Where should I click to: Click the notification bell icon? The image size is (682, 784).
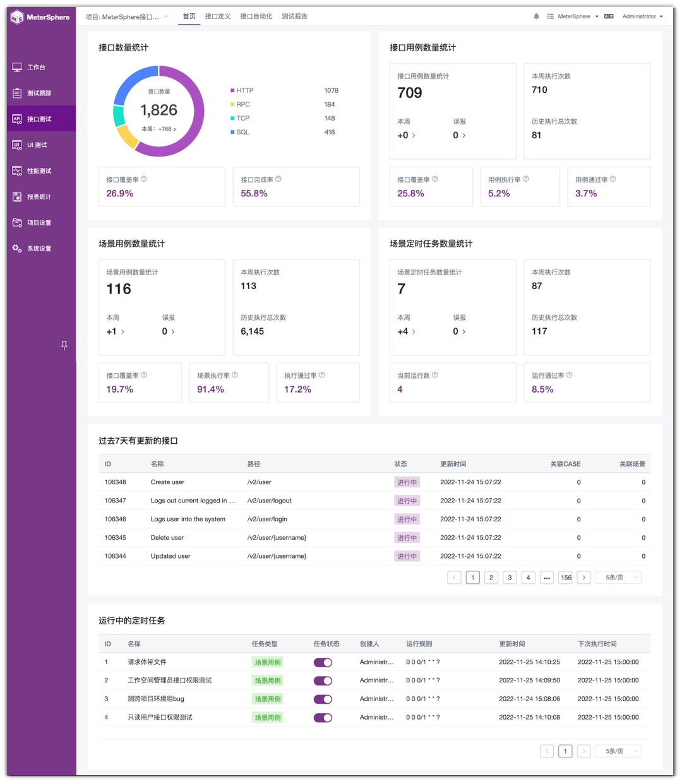536,16
